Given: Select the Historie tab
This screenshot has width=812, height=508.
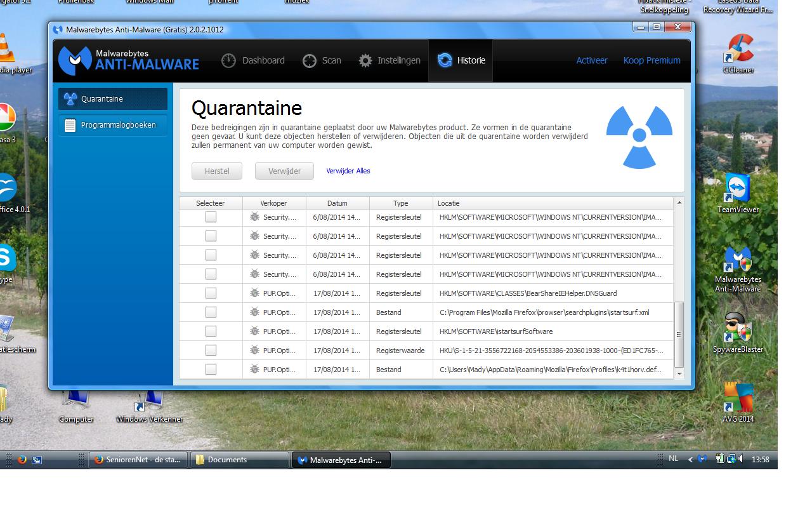Looking at the screenshot, I should click(461, 61).
